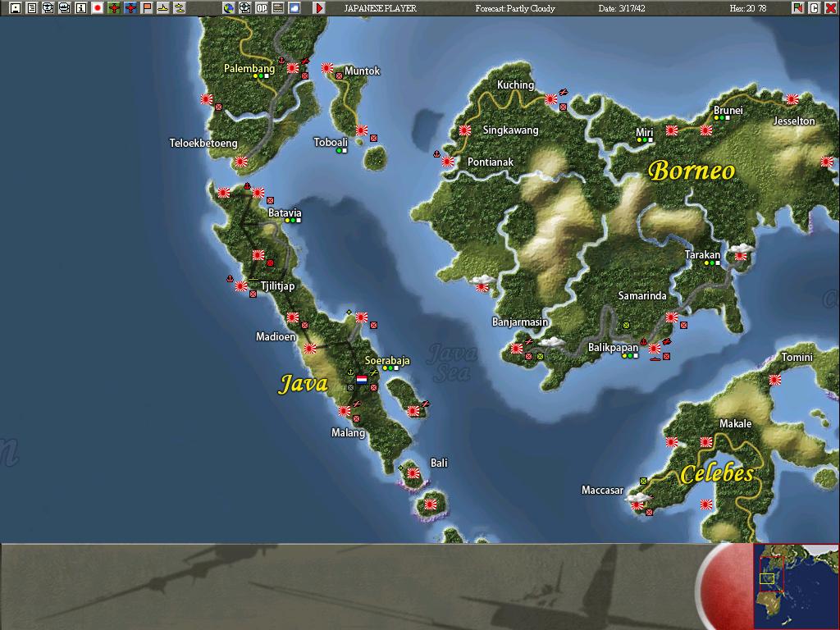Click the cloud weather toolbar icon
The height and width of the screenshot is (630, 840).
tap(294, 8)
